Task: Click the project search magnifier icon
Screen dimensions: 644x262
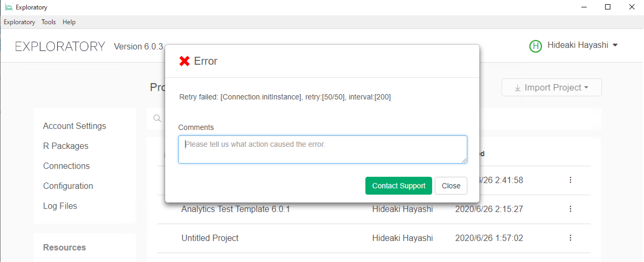Action: coord(157,118)
